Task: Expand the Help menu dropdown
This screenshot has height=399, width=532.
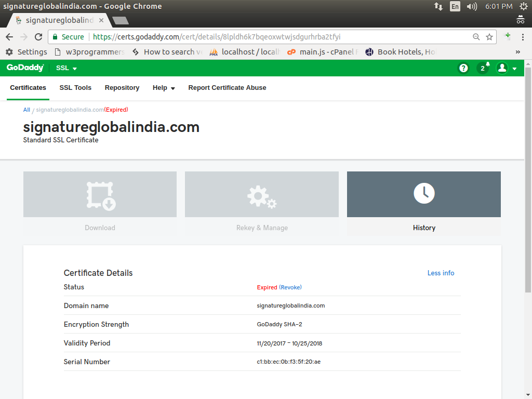Action: coord(164,88)
